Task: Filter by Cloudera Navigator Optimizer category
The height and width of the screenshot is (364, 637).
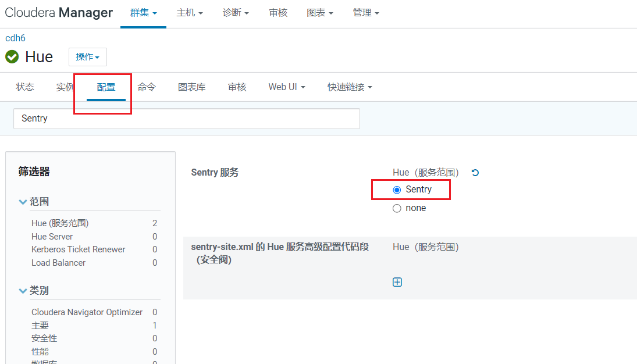Action: coord(87,312)
